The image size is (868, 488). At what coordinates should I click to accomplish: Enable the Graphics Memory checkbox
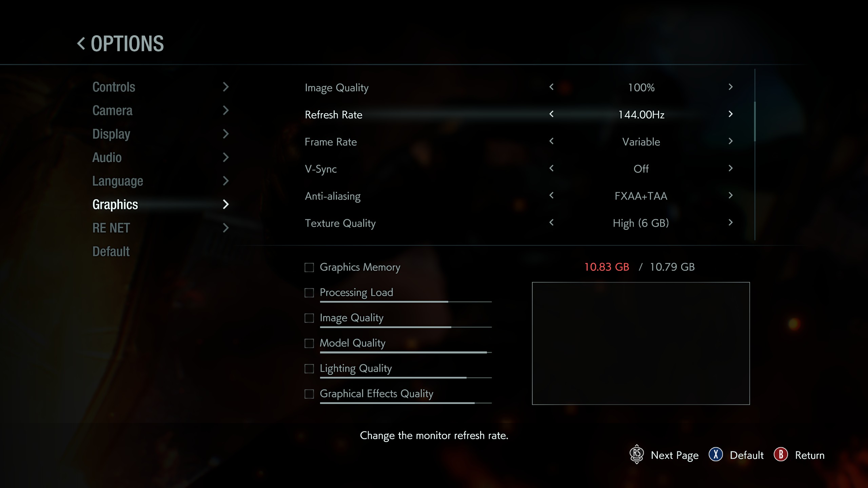click(x=309, y=266)
